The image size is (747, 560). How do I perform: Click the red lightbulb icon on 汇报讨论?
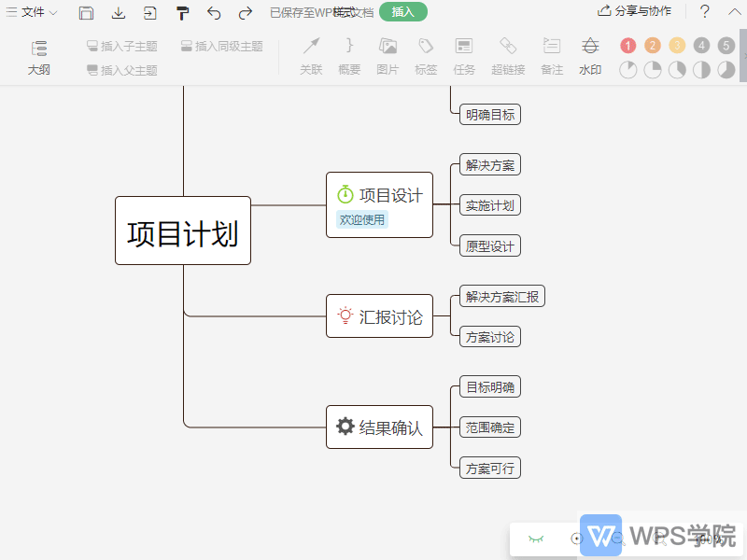(x=345, y=315)
